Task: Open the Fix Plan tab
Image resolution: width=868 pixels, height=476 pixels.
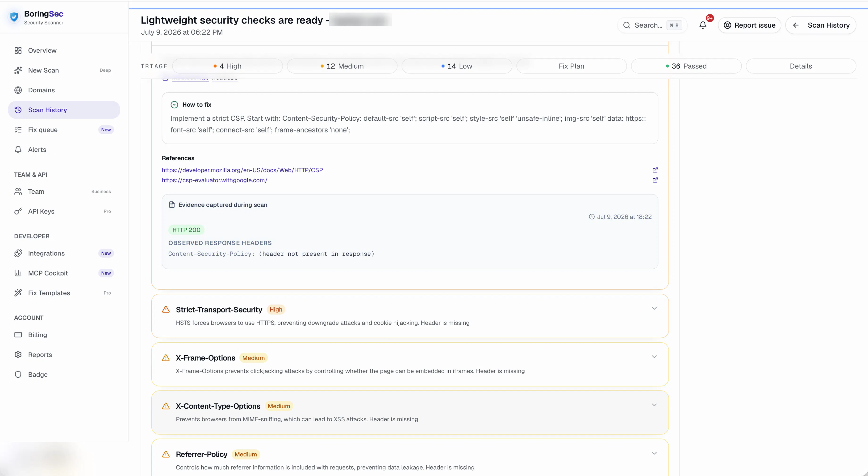Action: 572,66
